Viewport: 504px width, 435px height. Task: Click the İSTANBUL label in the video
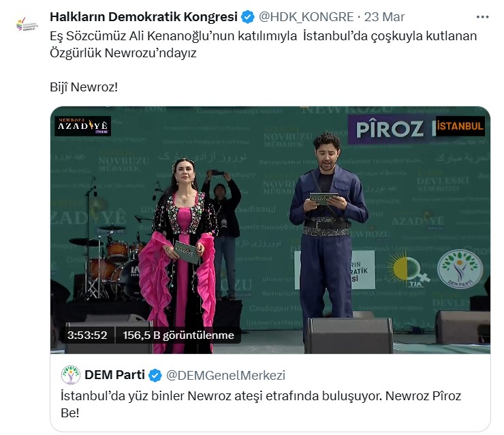[460, 126]
